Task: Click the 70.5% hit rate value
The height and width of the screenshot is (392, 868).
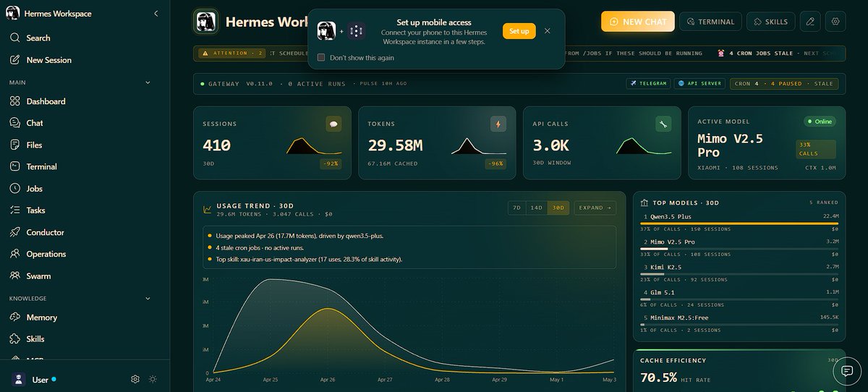Action: pos(659,378)
